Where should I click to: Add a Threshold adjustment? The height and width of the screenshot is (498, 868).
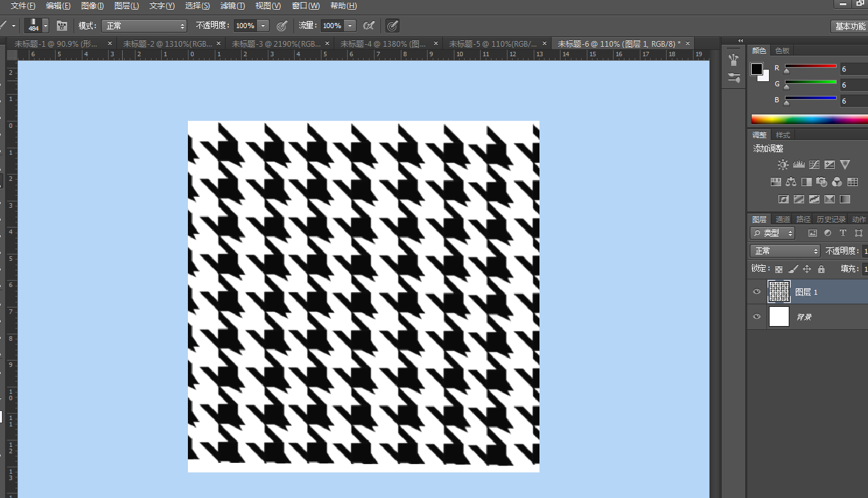tap(814, 199)
